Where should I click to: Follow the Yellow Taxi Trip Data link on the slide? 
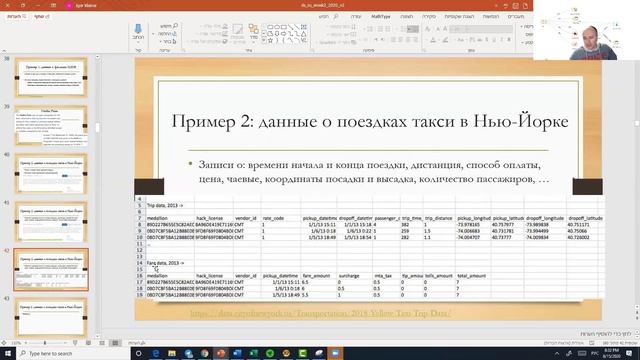[x=321, y=313]
